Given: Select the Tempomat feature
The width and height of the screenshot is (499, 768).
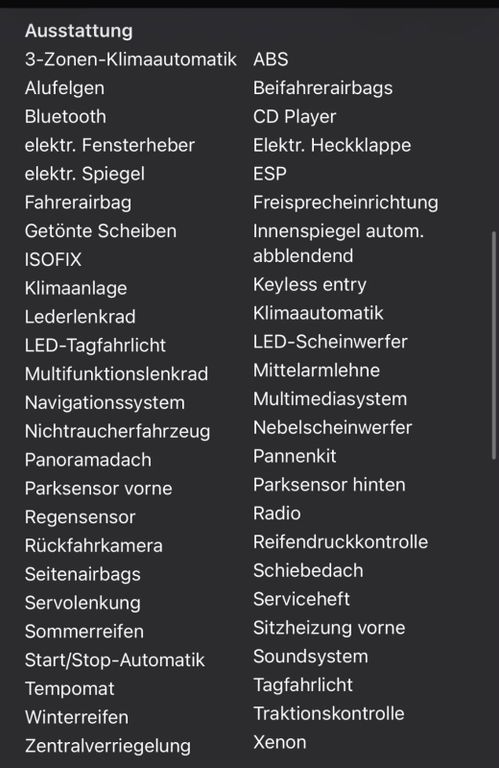Looking at the screenshot, I should tap(70, 689).
